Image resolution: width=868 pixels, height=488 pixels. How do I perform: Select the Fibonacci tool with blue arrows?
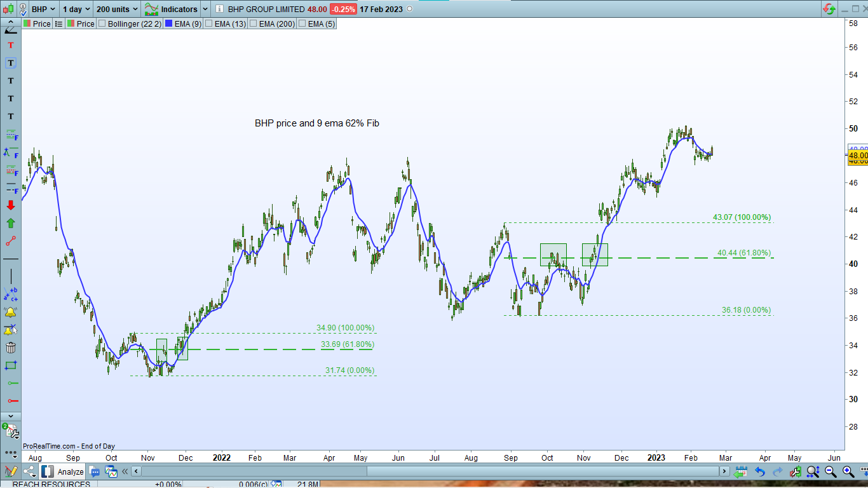pyautogui.click(x=11, y=152)
